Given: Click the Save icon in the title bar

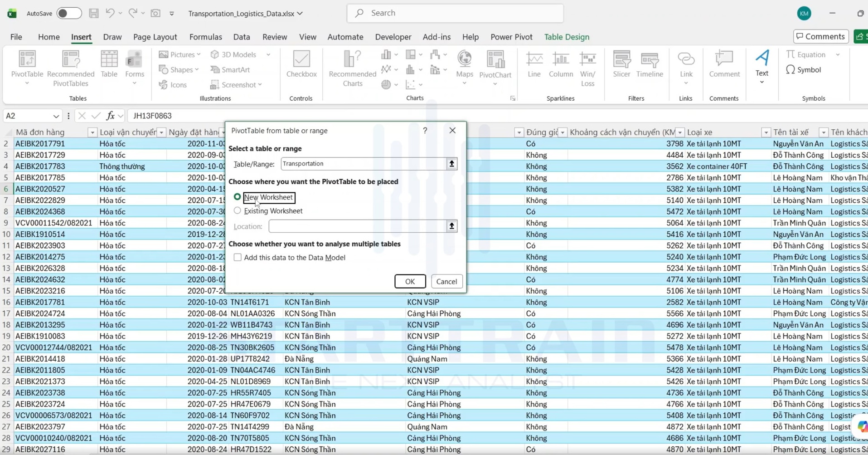Looking at the screenshot, I should pyautogui.click(x=93, y=13).
